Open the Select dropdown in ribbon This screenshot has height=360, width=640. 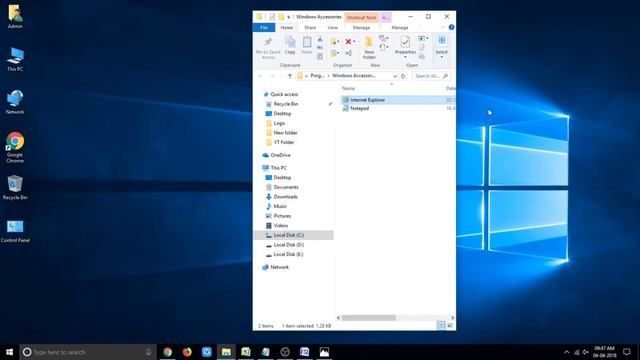tap(442, 48)
